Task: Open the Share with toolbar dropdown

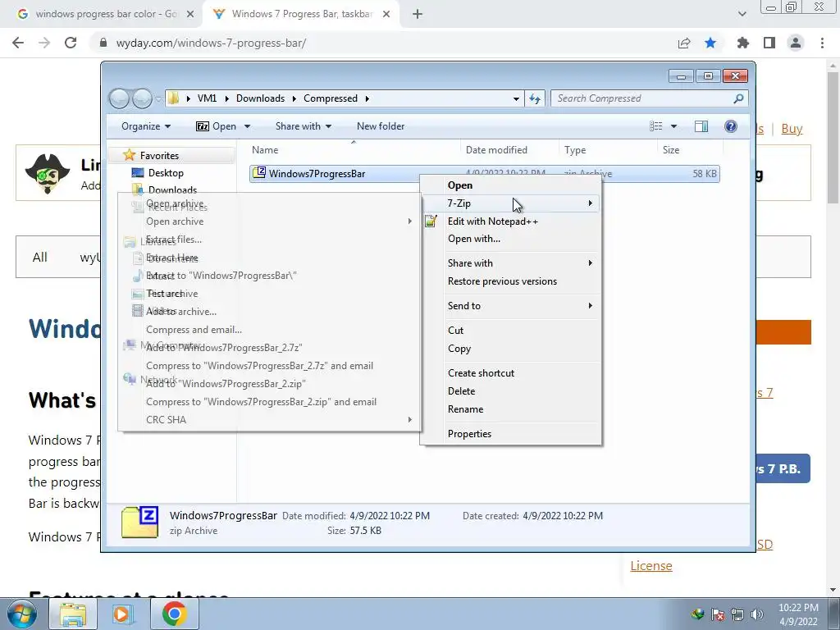Action: (x=304, y=126)
